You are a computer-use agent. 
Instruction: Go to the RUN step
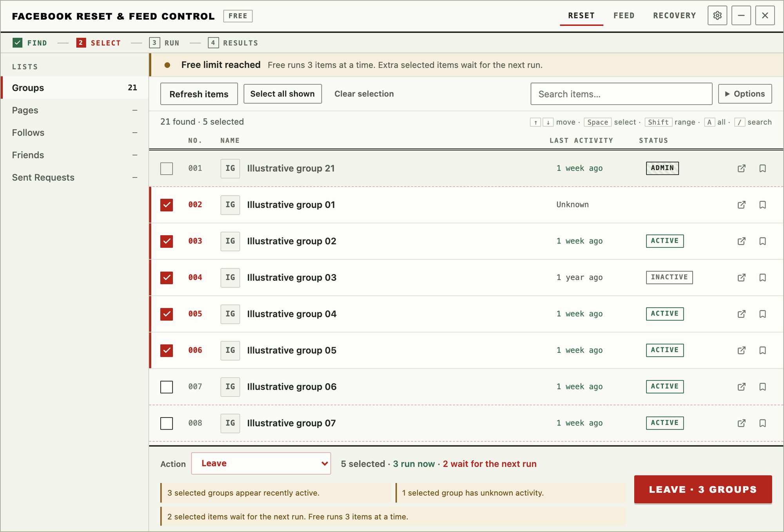click(x=164, y=43)
